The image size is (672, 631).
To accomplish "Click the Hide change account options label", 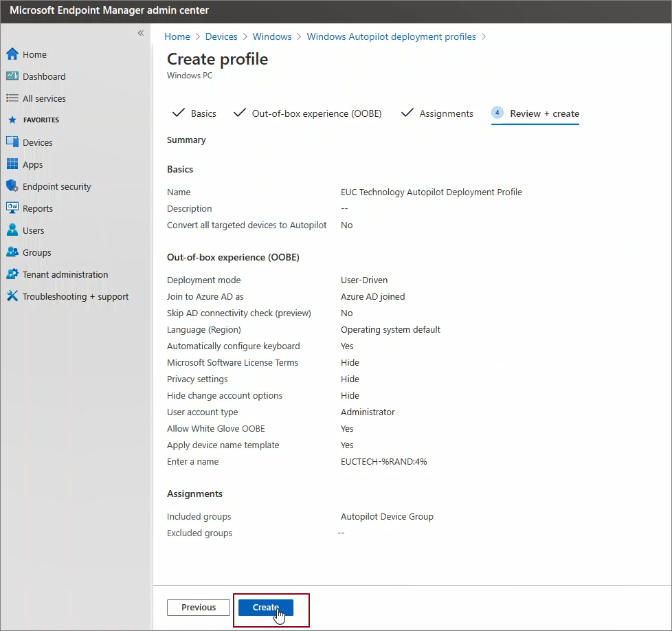I will coord(225,396).
